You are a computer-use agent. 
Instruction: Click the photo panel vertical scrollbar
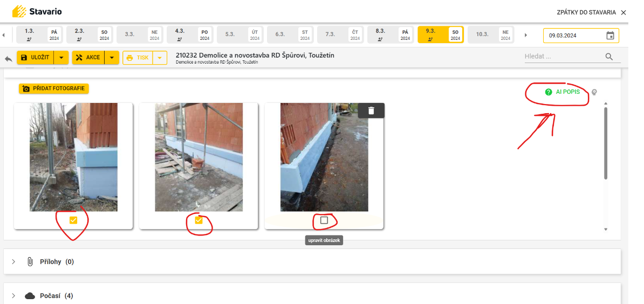[x=606, y=143]
